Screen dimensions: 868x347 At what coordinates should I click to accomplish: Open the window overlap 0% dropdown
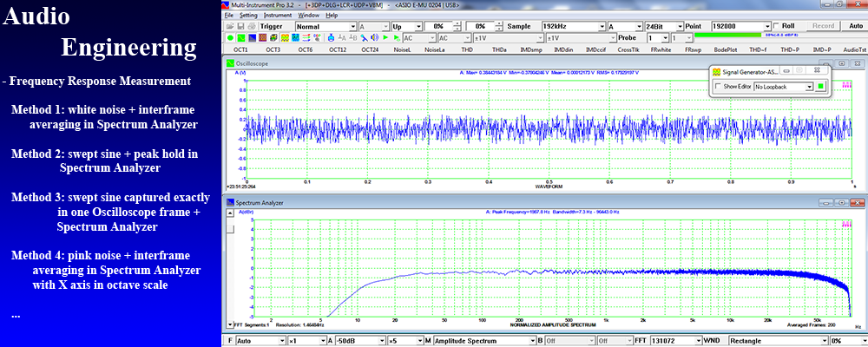847,341
